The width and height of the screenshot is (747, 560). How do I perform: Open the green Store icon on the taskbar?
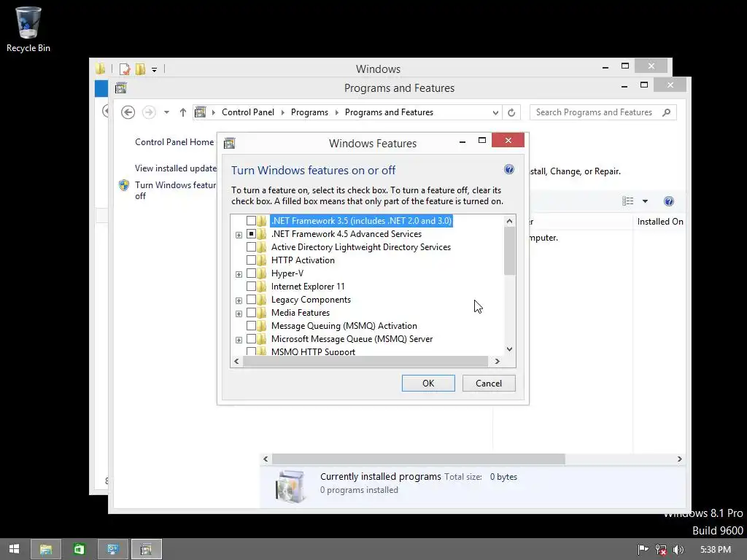pyautogui.click(x=79, y=549)
